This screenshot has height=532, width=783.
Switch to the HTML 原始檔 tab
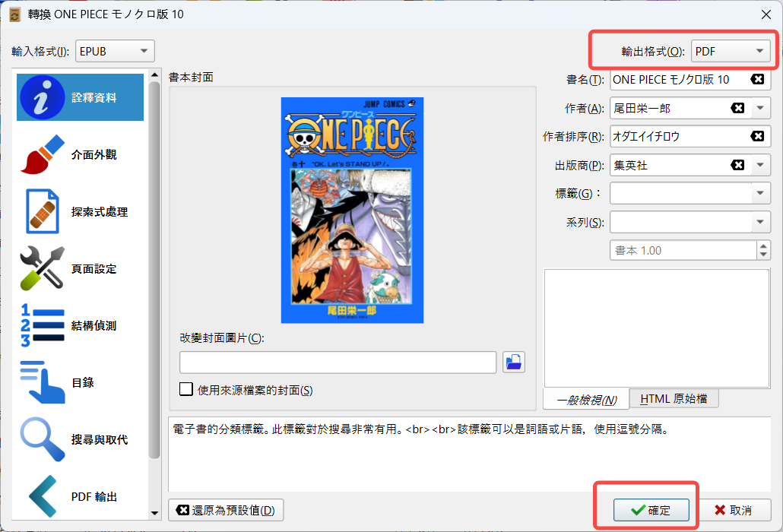point(674,398)
